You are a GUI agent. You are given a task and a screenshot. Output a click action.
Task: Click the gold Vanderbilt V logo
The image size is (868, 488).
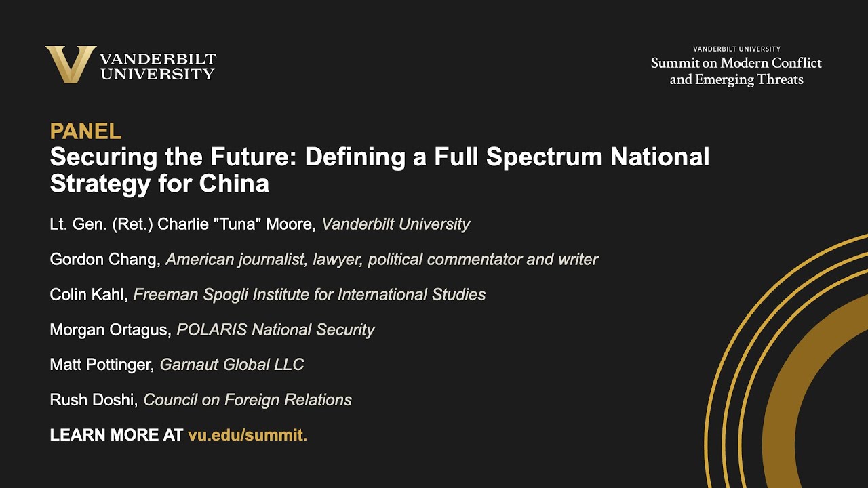(70, 64)
